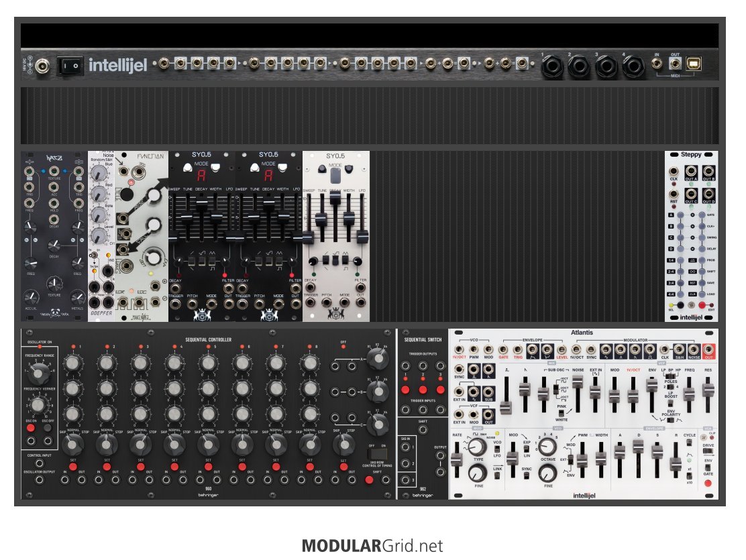Viewport: 746px width, 560px height.
Task: Click the Function RISE knob
Action: [154, 196]
